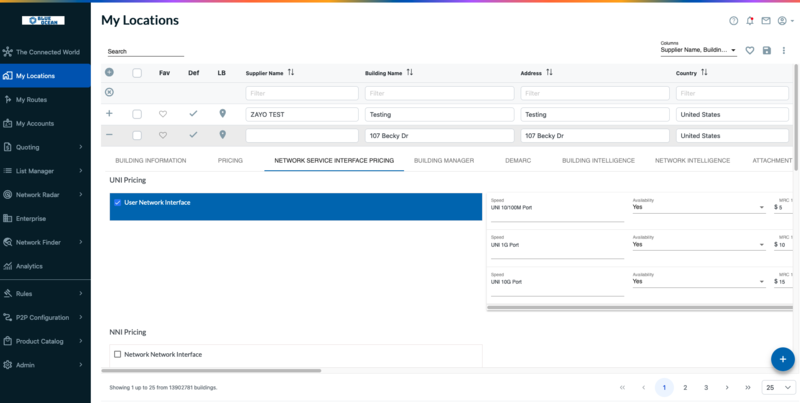Open the notifications bell icon

click(749, 21)
